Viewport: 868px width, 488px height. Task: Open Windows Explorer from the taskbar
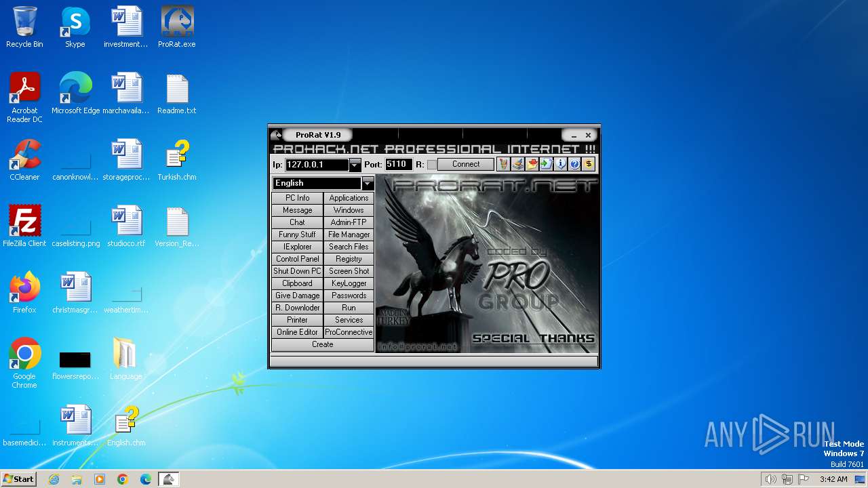click(77, 479)
